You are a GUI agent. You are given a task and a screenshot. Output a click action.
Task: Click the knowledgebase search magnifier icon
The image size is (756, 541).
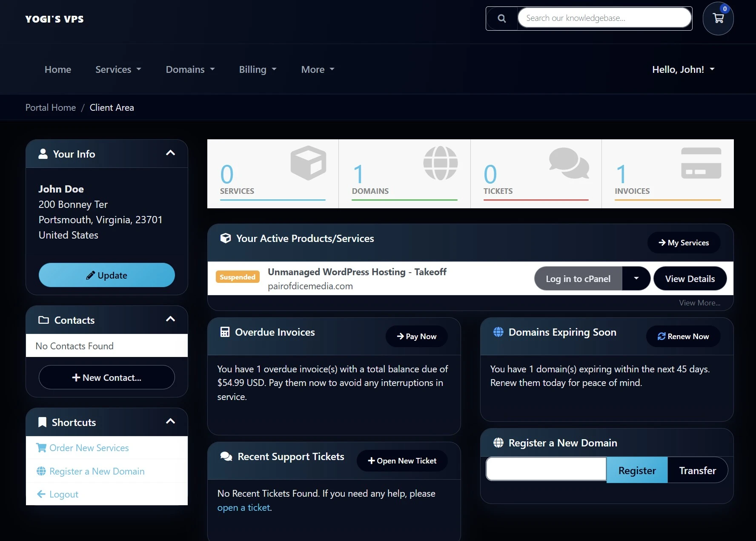(x=502, y=18)
